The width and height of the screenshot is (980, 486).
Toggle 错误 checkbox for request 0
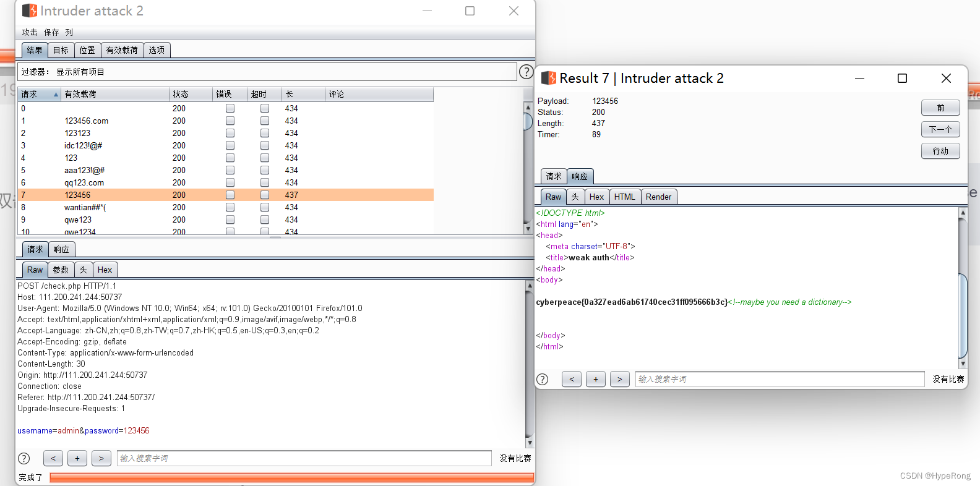tap(230, 108)
